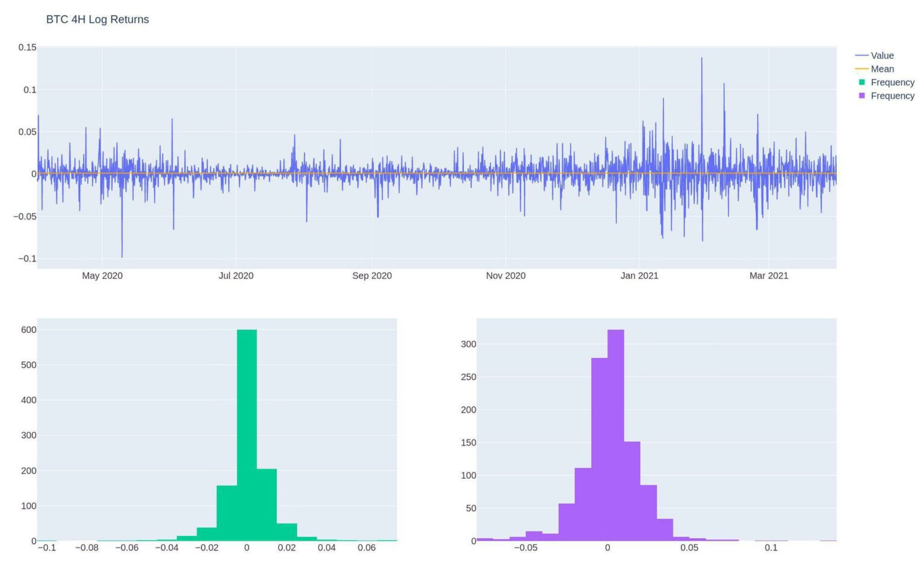
Task: Click the highest blue spike in the time series
Action: 702,60
